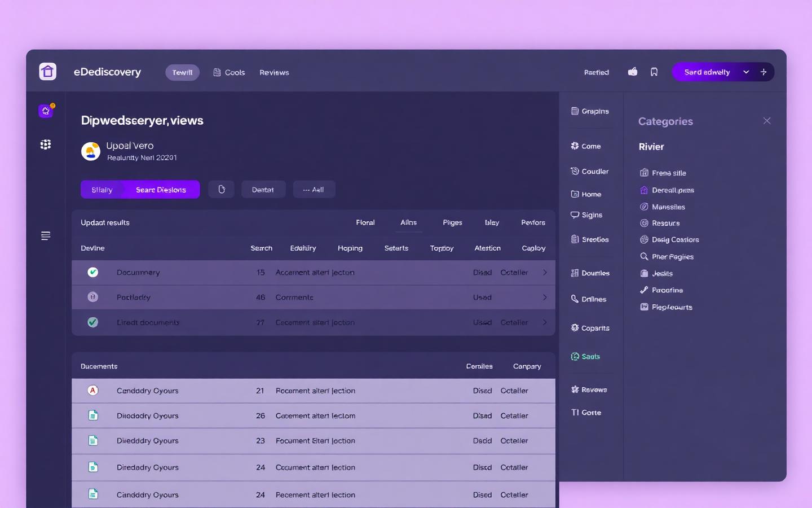Toggle the Poctladcy row status circle

tap(93, 297)
